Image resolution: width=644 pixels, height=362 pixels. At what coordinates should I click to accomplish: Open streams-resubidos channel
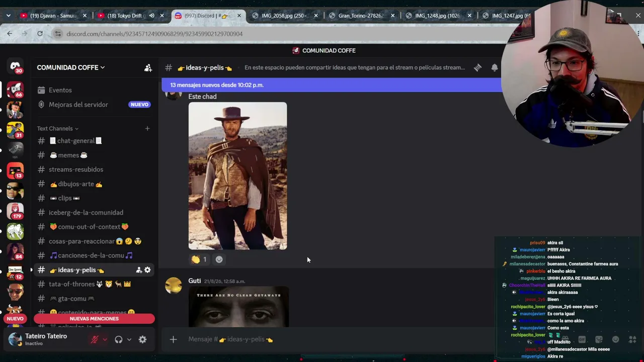click(x=94, y=169)
